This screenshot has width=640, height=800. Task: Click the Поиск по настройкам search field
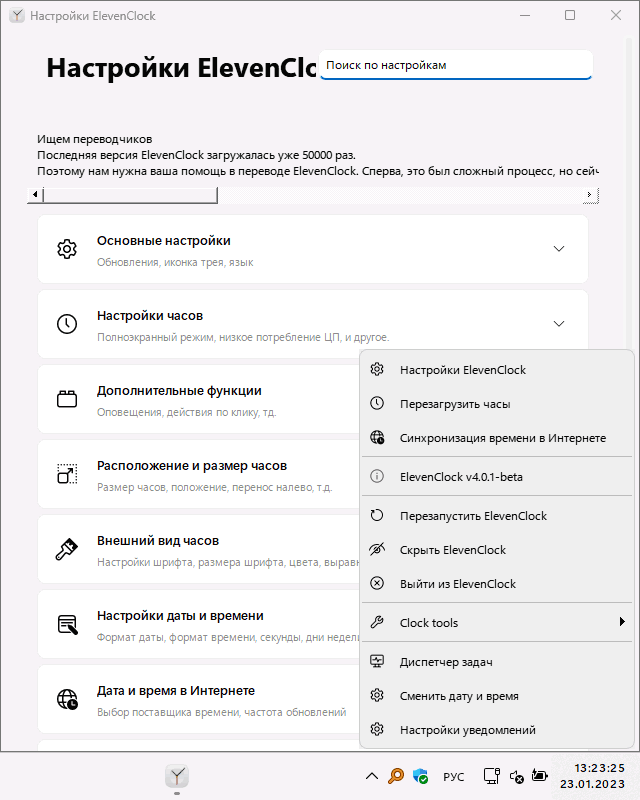(x=456, y=65)
